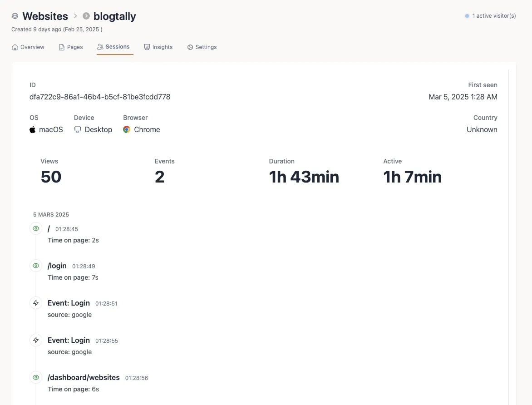Click the eye icon for the / pageview
532x405 pixels.
click(x=36, y=228)
